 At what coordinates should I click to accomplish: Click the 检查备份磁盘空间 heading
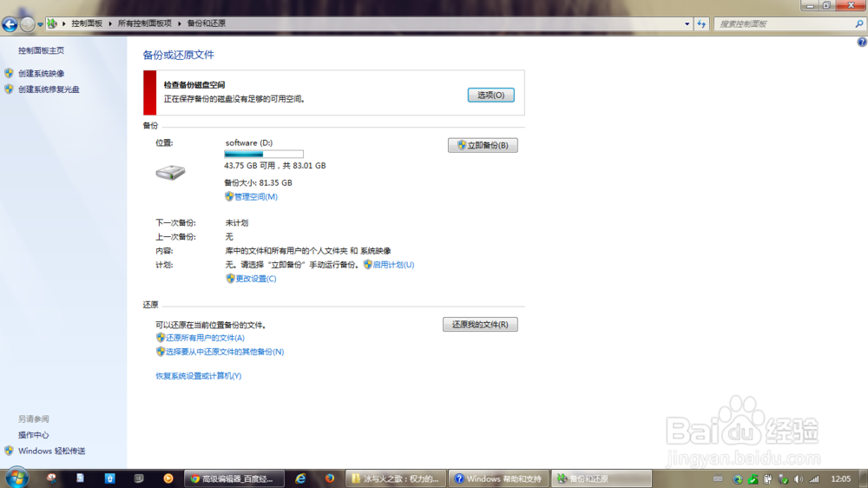click(x=194, y=85)
